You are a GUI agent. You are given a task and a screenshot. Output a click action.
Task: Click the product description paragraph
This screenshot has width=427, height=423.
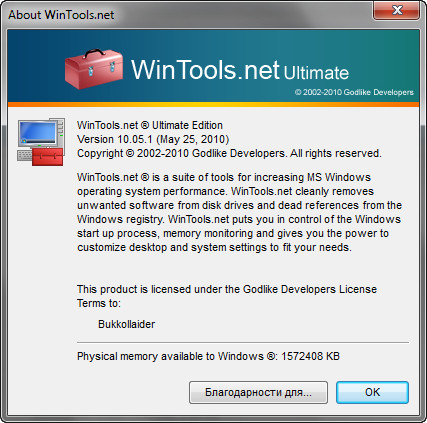click(239, 212)
